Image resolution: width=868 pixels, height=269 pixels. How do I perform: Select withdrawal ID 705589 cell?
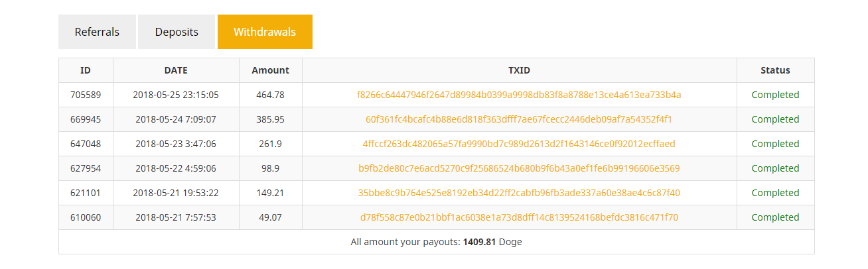pos(86,95)
